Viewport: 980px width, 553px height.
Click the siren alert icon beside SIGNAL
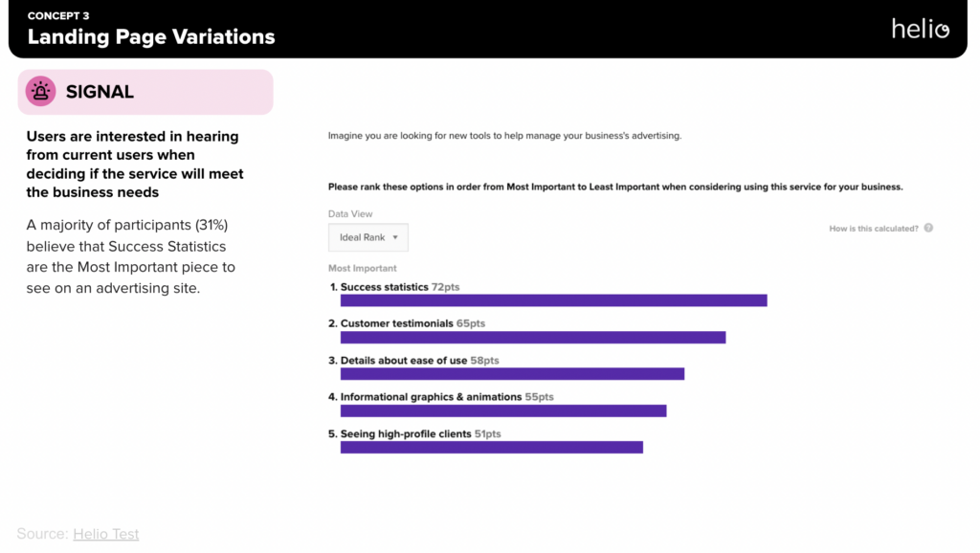pyautogui.click(x=40, y=92)
